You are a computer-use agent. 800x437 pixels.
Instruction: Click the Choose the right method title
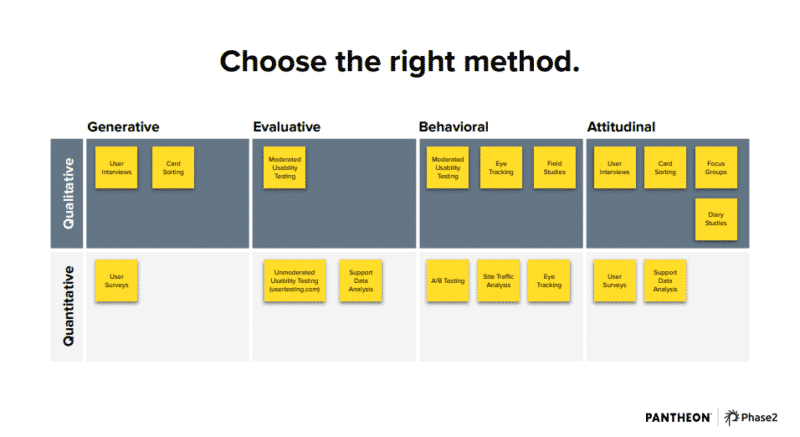tap(399, 62)
